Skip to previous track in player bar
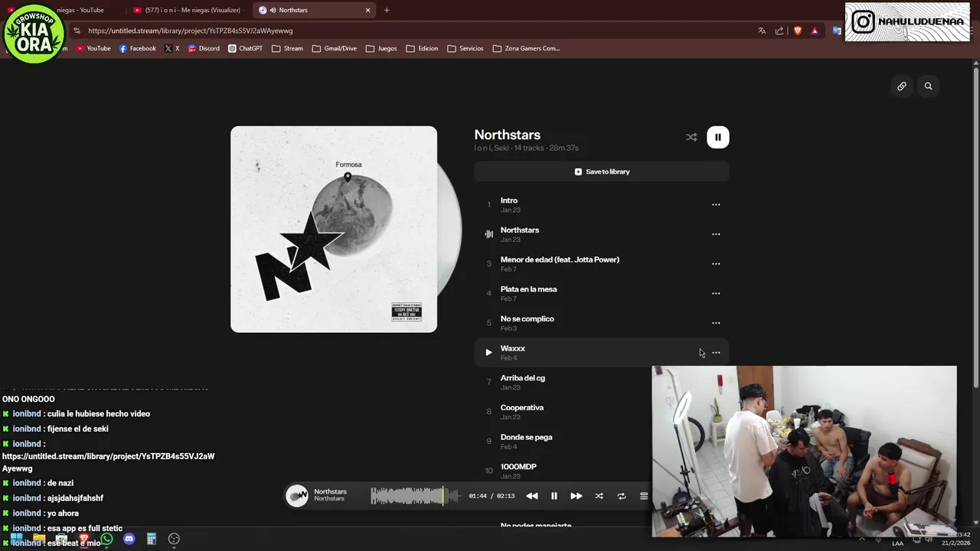This screenshot has height=551, width=980. (x=531, y=496)
